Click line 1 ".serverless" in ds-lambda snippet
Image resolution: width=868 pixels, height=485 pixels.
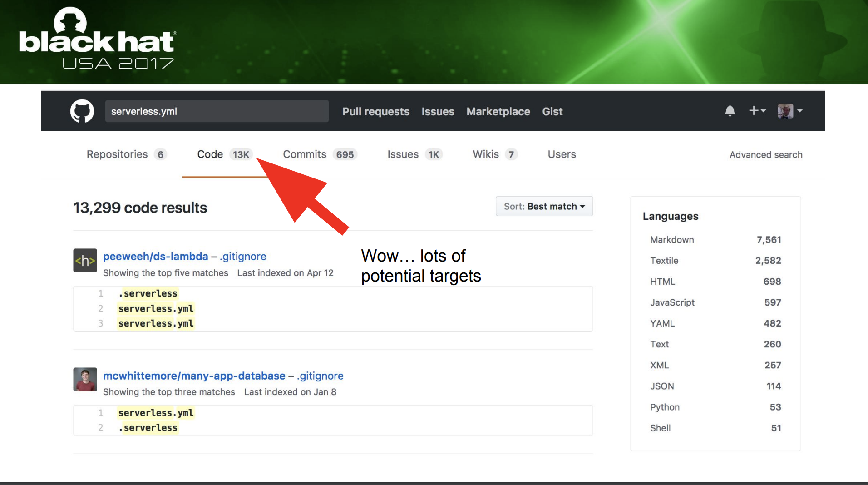click(148, 294)
